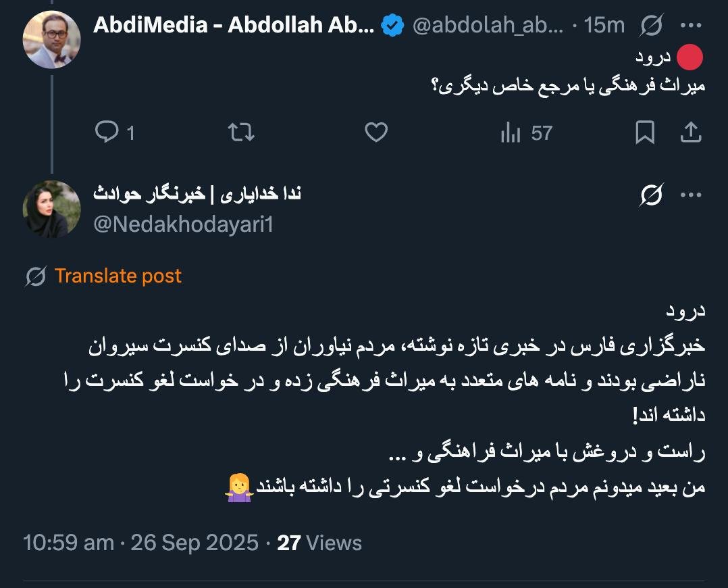Bookmark AbdiMedia's post
The height and width of the screenshot is (588, 728).
tap(645, 132)
